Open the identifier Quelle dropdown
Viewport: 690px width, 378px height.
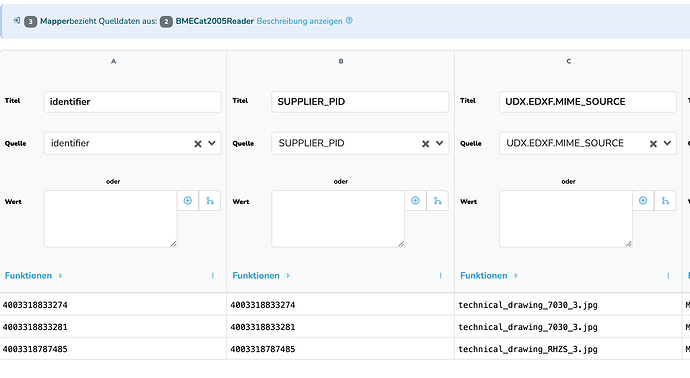point(212,143)
